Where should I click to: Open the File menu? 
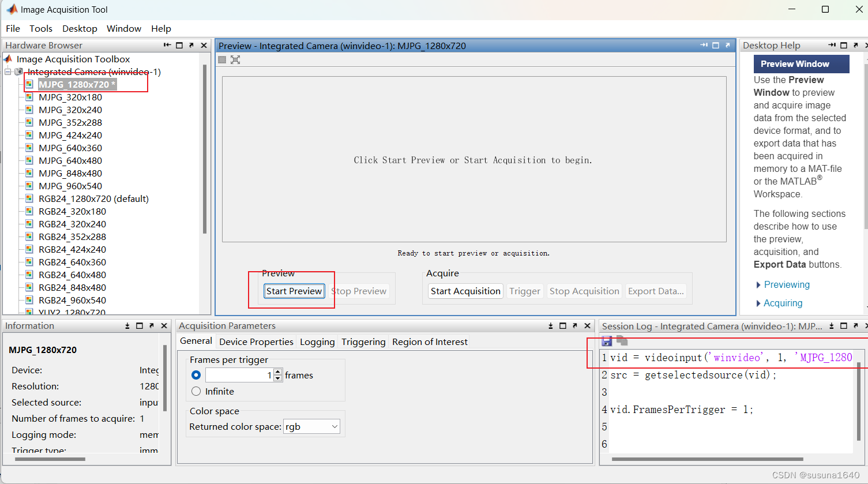pyautogui.click(x=13, y=28)
